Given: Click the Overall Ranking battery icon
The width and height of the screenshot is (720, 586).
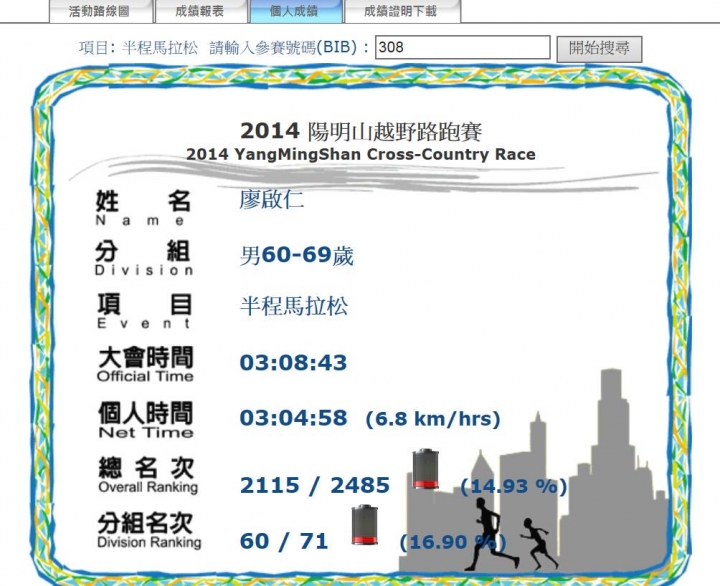Looking at the screenshot, I should [425, 469].
